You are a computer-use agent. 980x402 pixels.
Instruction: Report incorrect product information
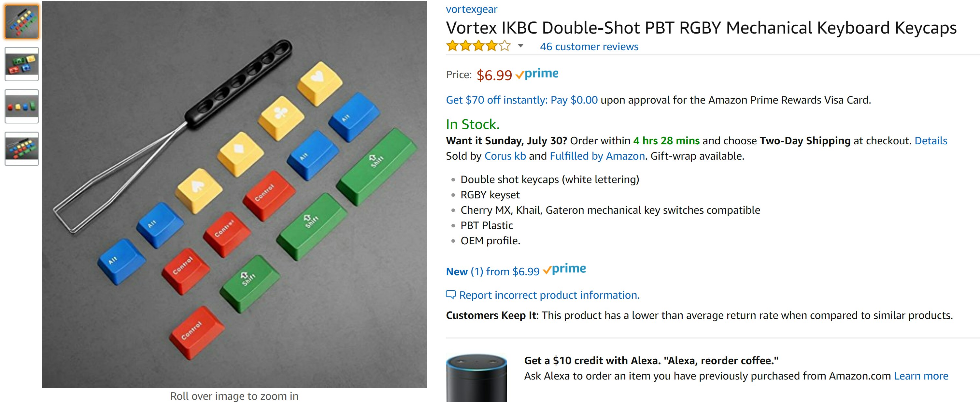pos(549,295)
